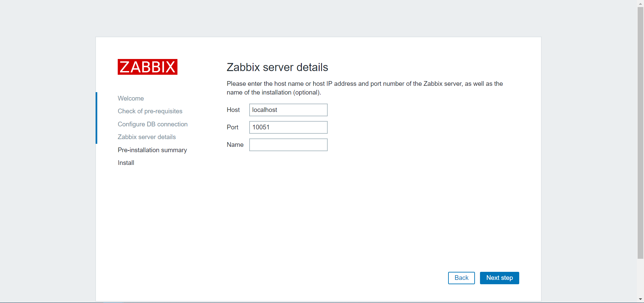Select Pre-installation summary step
This screenshot has height=303, width=644.
pyautogui.click(x=152, y=150)
